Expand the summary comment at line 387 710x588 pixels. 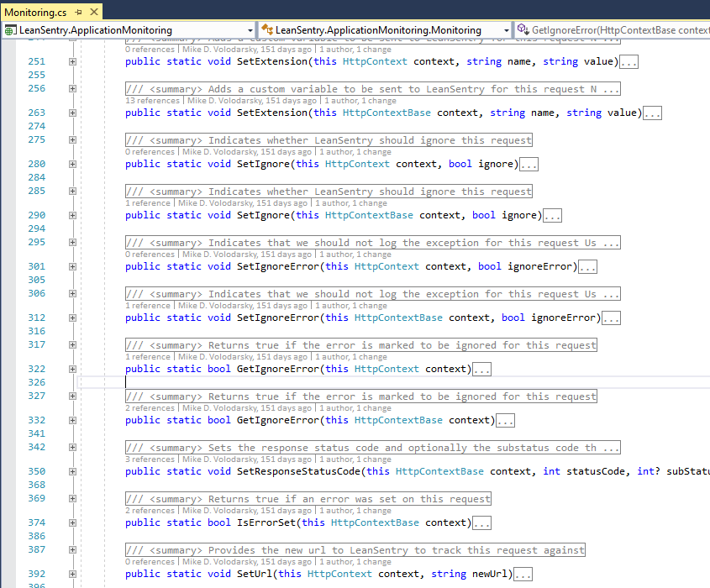click(72, 549)
